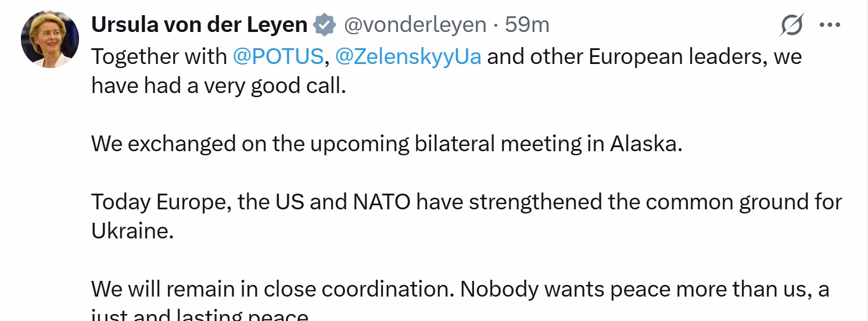Visit the @ZelenskyyUa mention
Image resolution: width=868 pixels, height=321 pixels.
point(408,56)
